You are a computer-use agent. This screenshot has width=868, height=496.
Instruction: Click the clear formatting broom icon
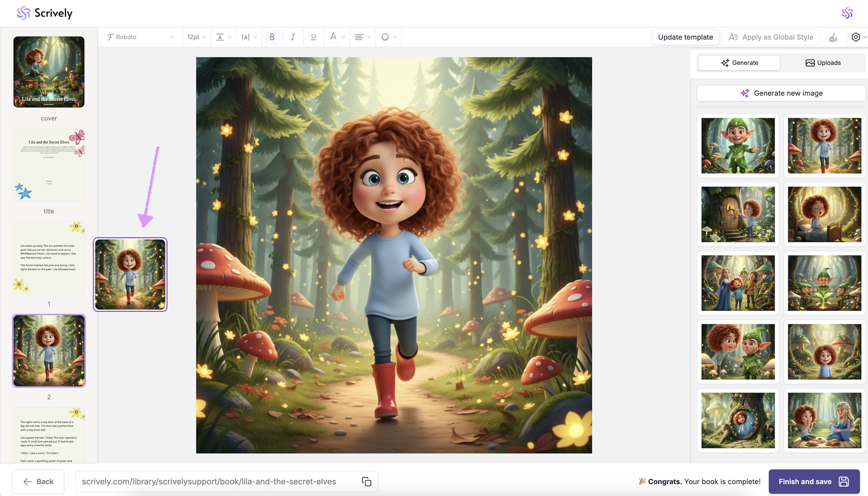click(833, 37)
